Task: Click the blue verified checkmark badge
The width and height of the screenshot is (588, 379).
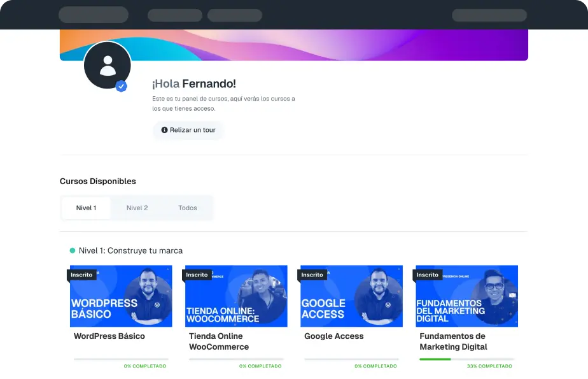Action: [x=121, y=86]
